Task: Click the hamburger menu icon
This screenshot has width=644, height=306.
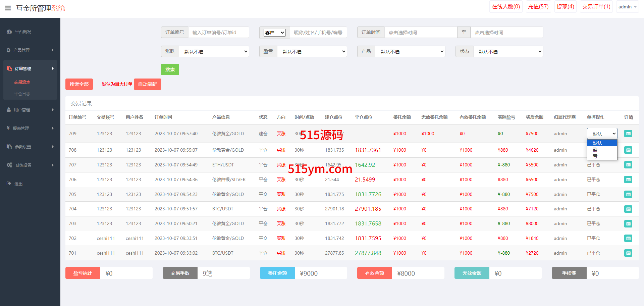Action: point(8,8)
